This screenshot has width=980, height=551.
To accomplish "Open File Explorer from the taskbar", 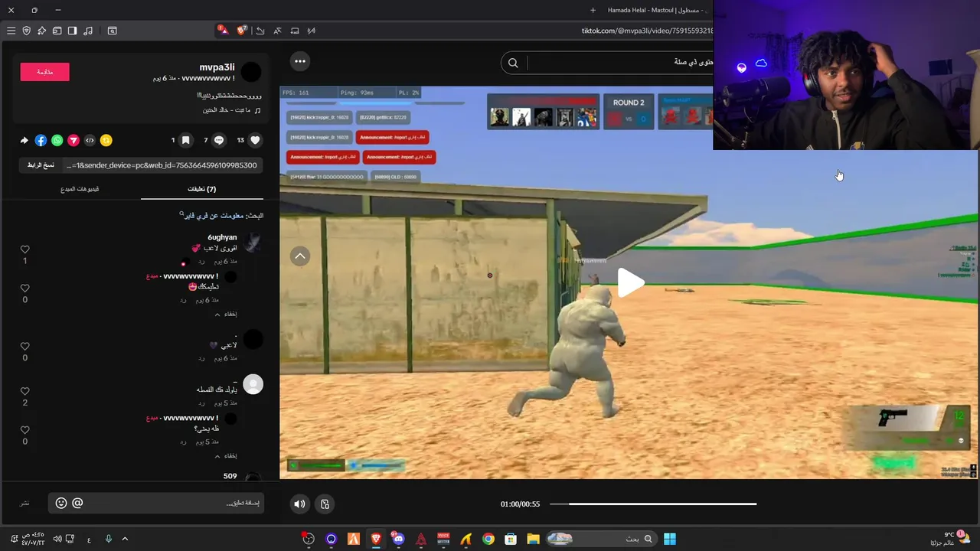I will [533, 539].
